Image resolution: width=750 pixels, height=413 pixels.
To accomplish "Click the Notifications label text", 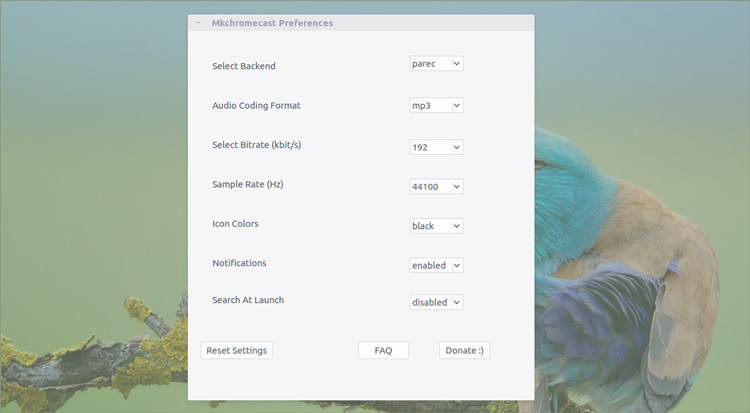I will pos(239,263).
